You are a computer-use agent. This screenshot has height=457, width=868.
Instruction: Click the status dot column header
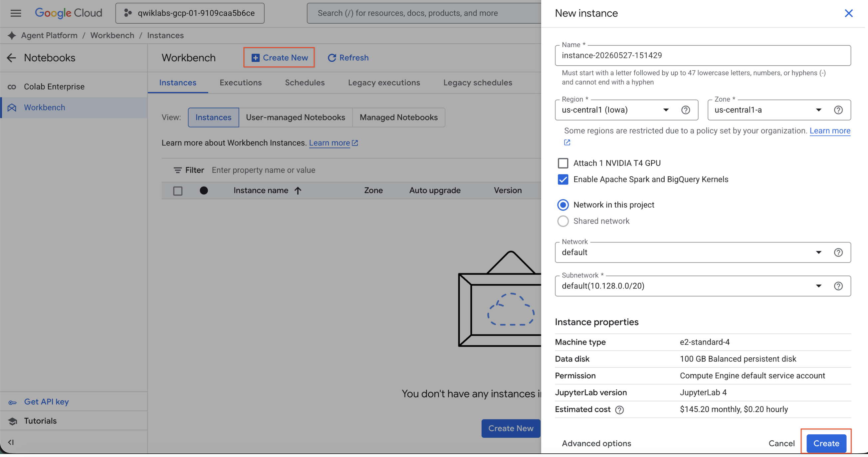[204, 191]
